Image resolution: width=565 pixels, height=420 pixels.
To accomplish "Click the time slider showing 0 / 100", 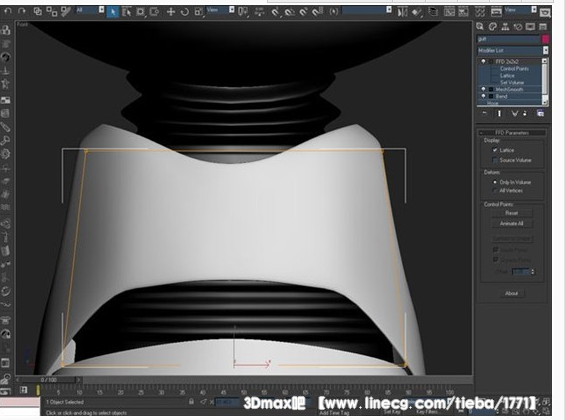I will point(49,380).
